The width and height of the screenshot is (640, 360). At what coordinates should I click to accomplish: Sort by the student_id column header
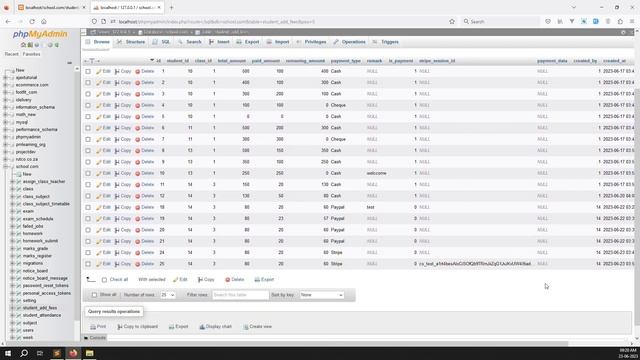pos(178,61)
